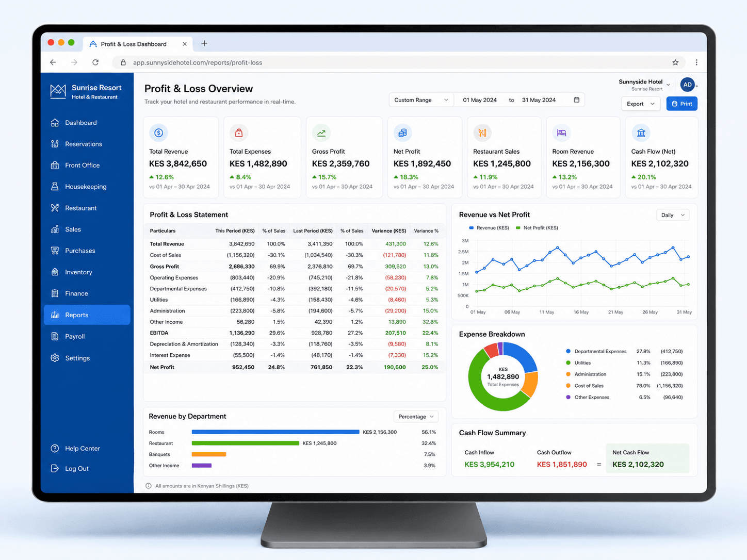Click the Finance sidebar icon

pos(55,293)
